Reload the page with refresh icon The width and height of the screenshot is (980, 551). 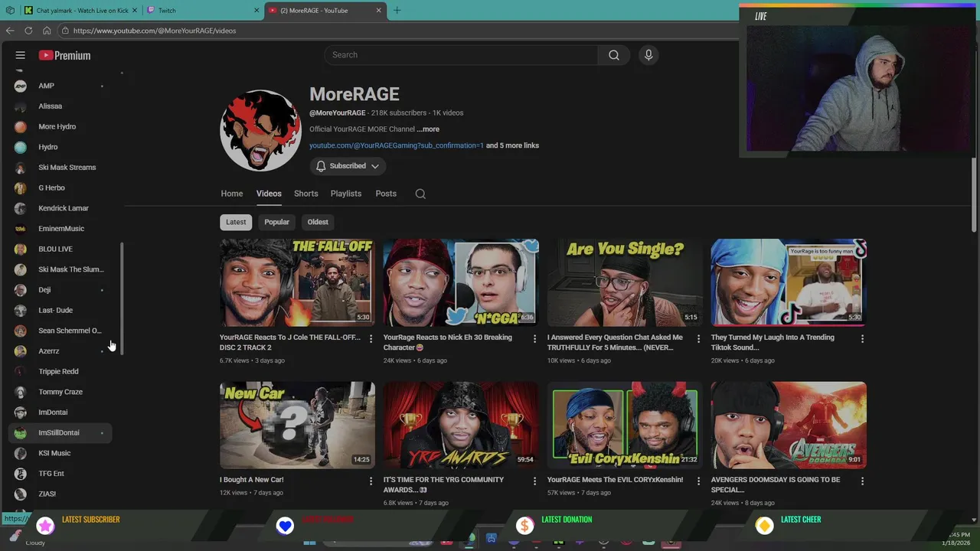coord(28,31)
